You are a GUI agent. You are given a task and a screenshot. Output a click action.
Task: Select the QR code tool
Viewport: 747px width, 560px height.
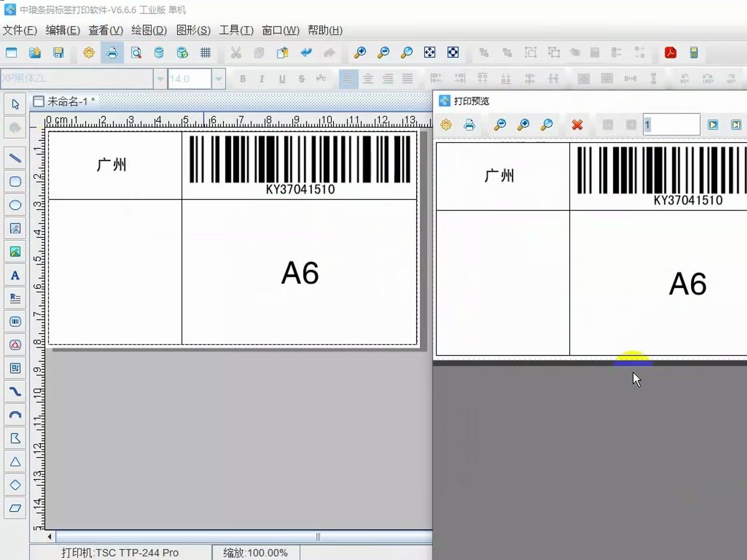15,368
